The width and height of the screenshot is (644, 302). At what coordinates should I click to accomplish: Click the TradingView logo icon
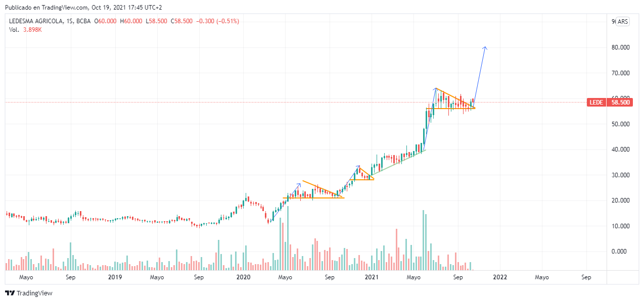pyautogui.click(x=10, y=293)
